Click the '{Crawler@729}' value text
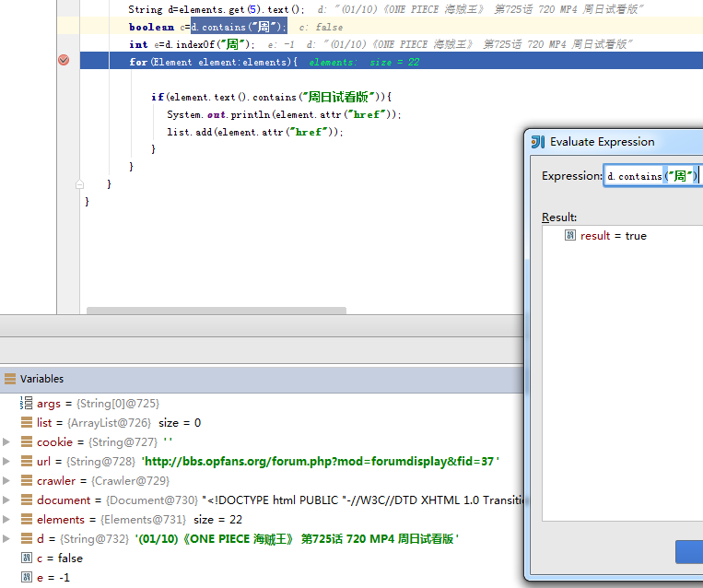This screenshot has height=588, width=703. pyautogui.click(x=131, y=481)
